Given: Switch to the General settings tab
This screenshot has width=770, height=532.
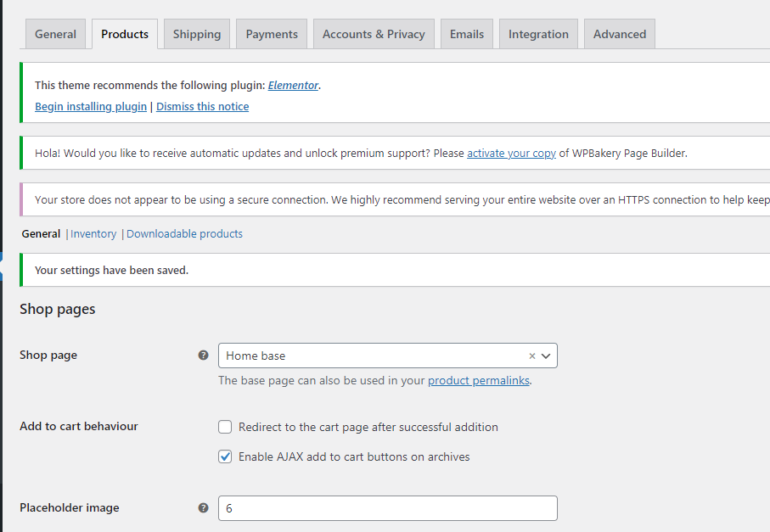Looking at the screenshot, I should (x=56, y=35).
